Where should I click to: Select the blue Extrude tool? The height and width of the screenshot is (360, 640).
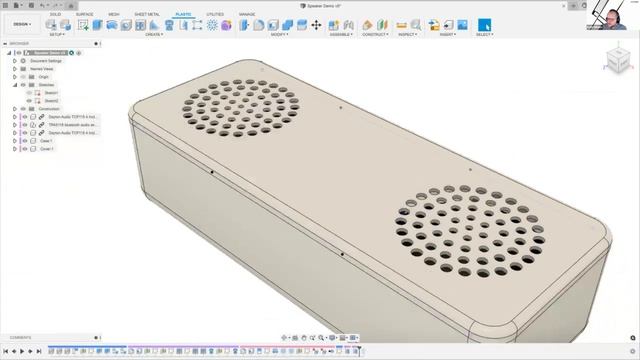[97, 25]
